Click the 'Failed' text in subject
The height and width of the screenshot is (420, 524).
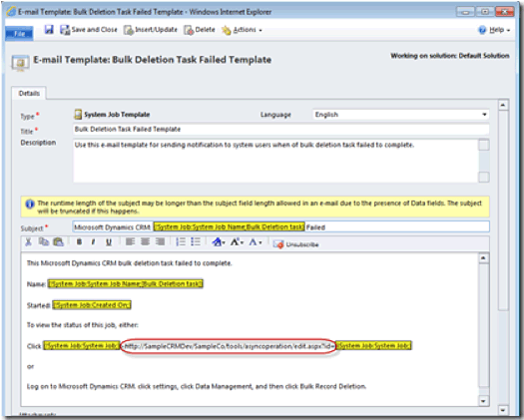tap(315, 227)
